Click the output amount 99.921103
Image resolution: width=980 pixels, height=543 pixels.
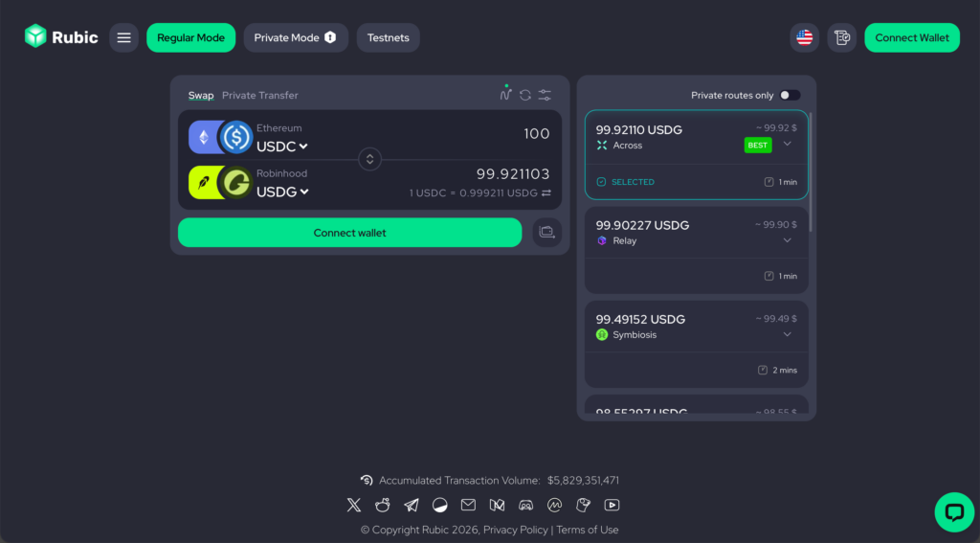click(513, 174)
